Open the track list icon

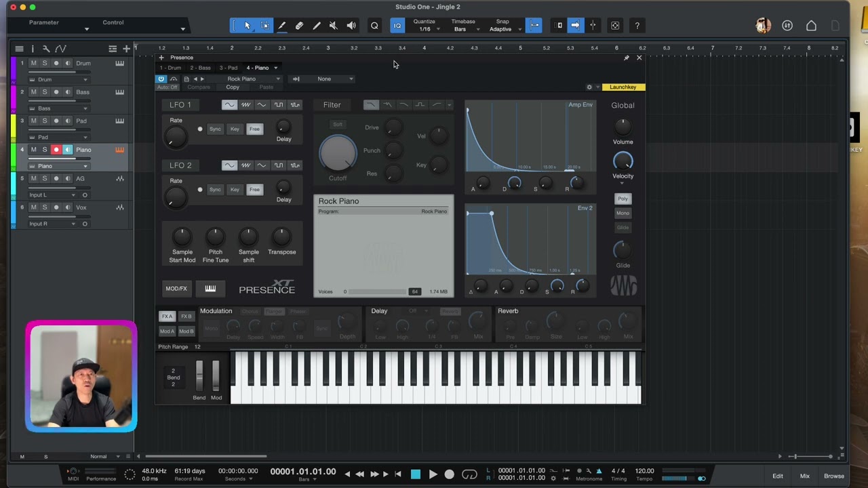coord(19,49)
